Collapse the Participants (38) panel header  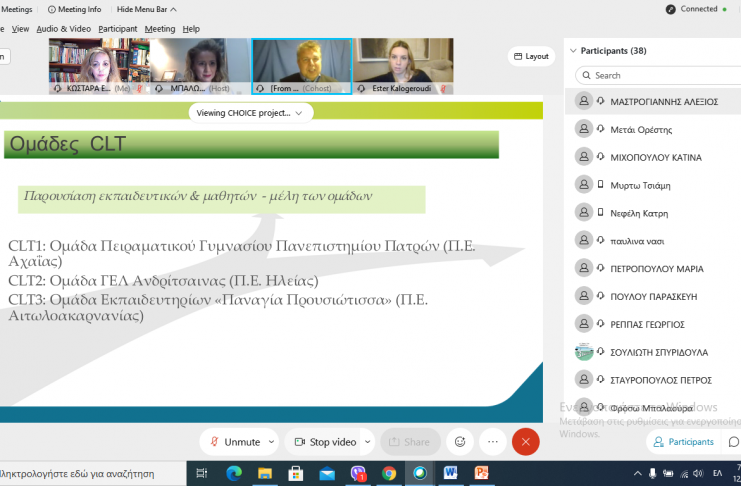[572, 50]
